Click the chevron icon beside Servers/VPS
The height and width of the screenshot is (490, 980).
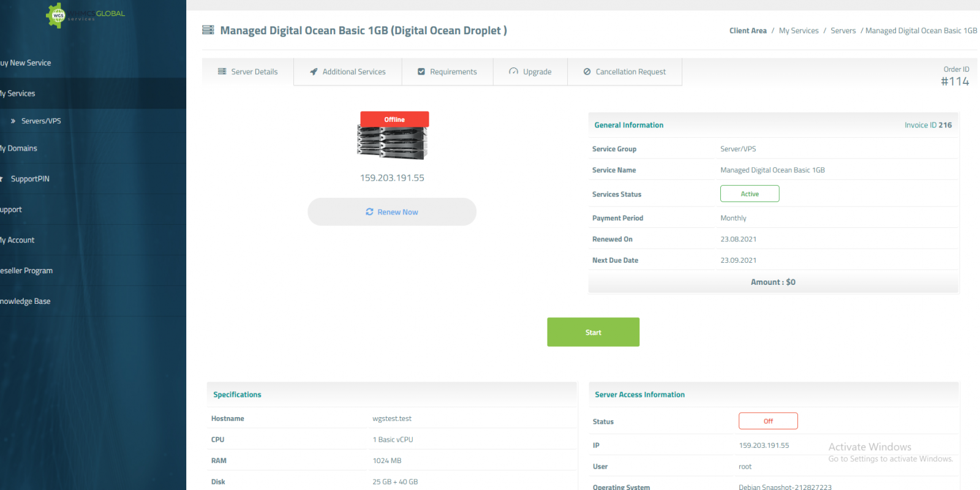pos(13,121)
